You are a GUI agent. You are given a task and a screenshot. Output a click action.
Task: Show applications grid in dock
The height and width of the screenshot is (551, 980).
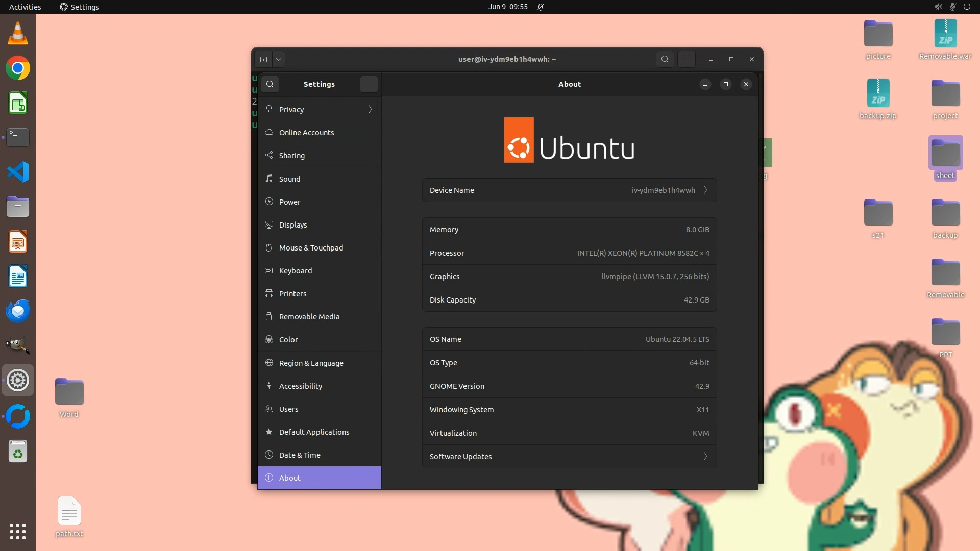coord(18,531)
